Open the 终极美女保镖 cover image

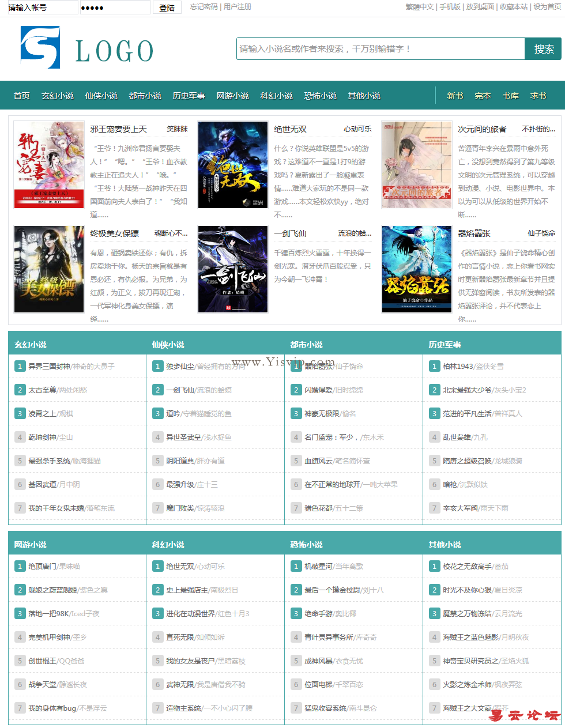[48, 269]
